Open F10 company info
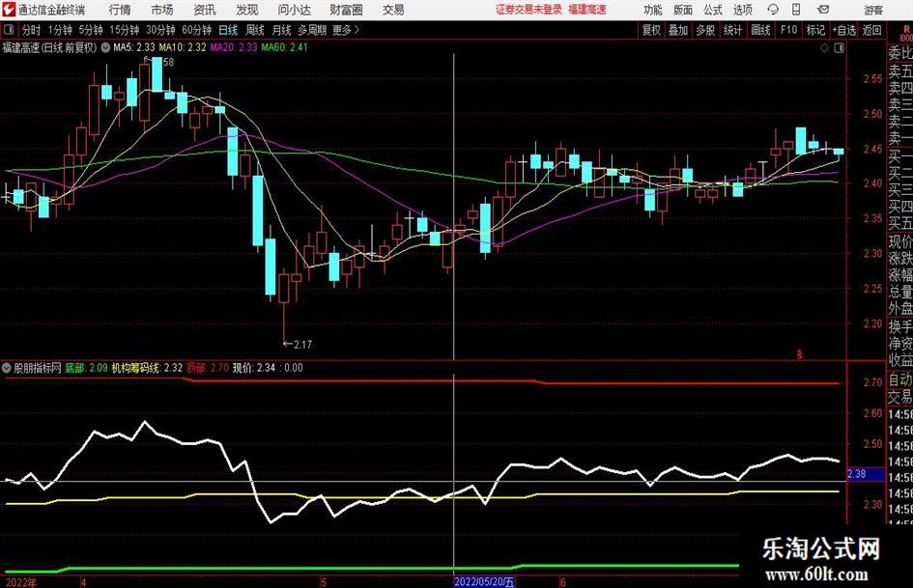Image resolution: width=913 pixels, height=588 pixels. pos(788,30)
